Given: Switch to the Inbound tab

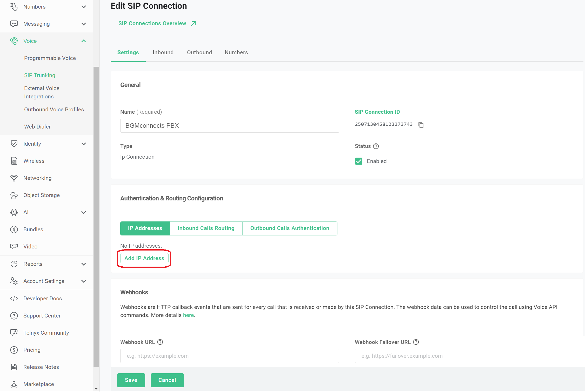Looking at the screenshot, I should point(163,52).
